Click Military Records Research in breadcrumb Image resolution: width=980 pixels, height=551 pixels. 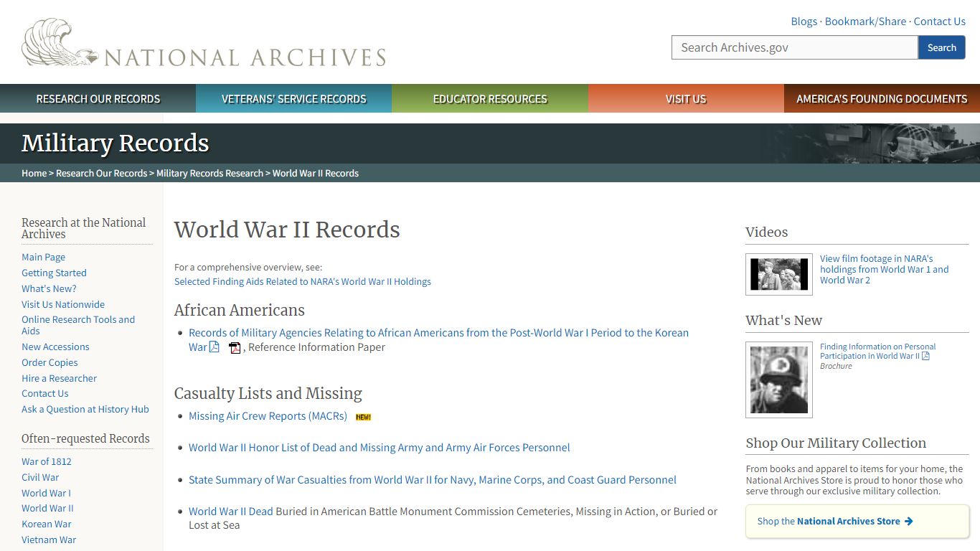click(209, 173)
